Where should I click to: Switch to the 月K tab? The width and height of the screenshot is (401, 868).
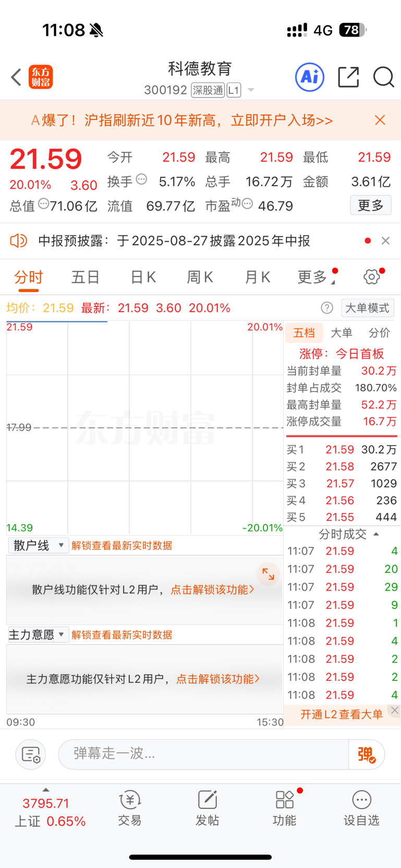[x=258, y=277]
